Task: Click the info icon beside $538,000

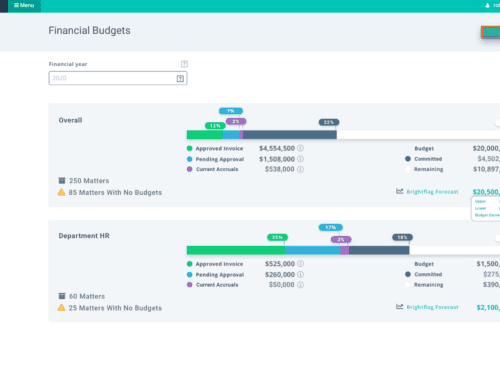Action: point(300,169)
